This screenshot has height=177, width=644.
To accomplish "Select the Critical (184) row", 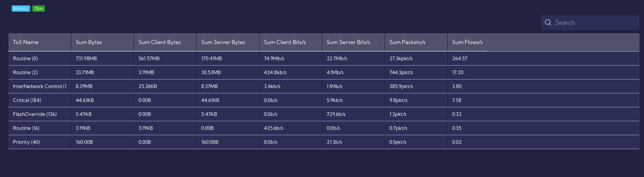I will (x=324, y=100).
